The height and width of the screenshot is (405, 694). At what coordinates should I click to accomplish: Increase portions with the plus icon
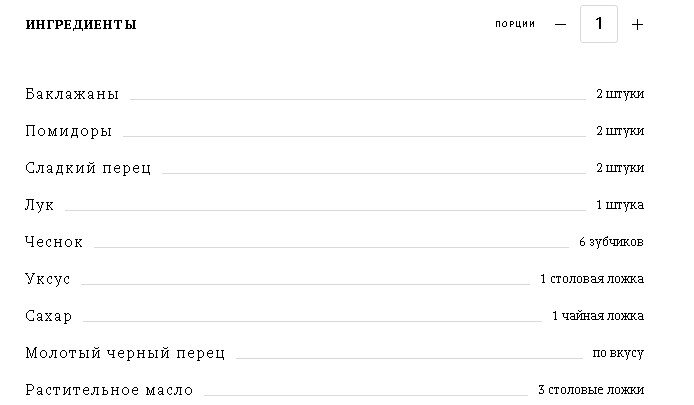tap(637, 24)
